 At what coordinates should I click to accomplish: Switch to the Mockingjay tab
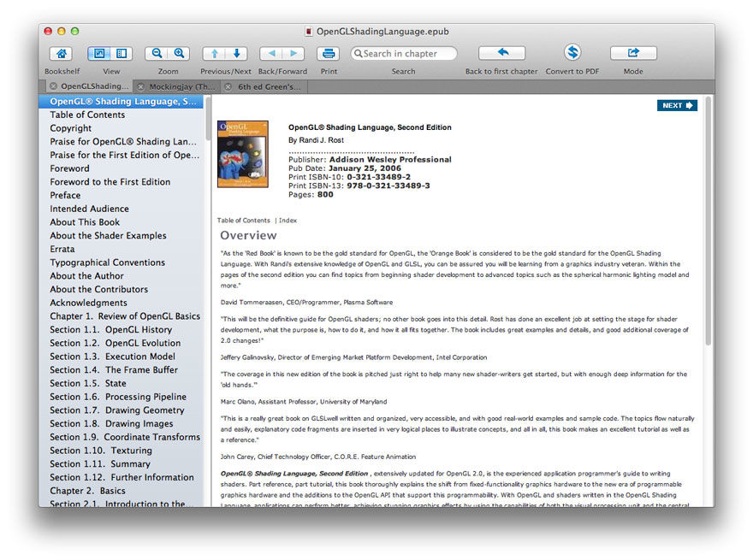pyautogui.click(x=177, y=87)
